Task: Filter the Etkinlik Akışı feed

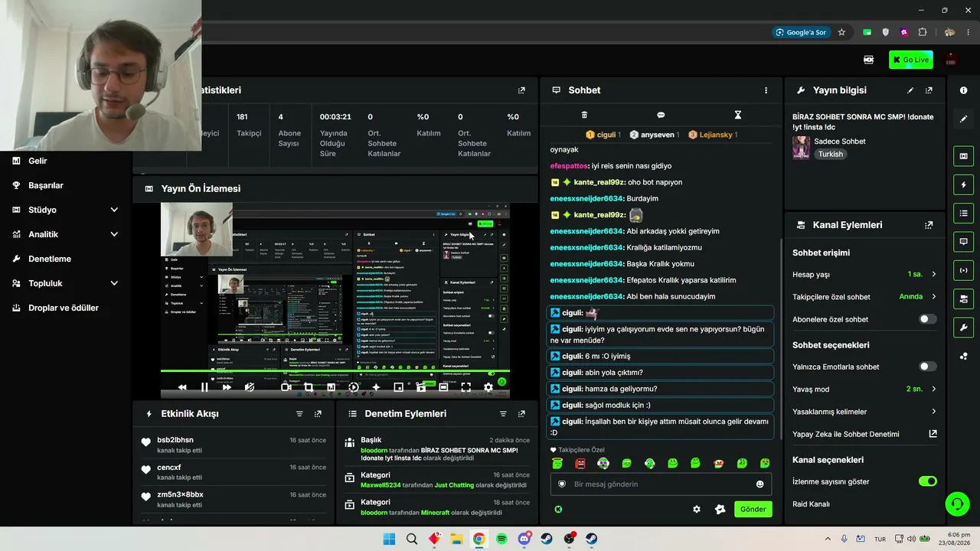Action: [x=299, y=414]
